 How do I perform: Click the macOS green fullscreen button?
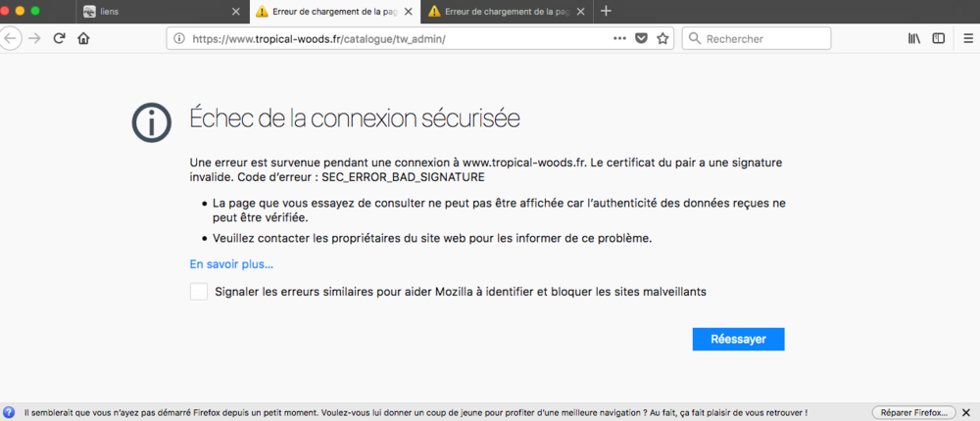point(34,11)
